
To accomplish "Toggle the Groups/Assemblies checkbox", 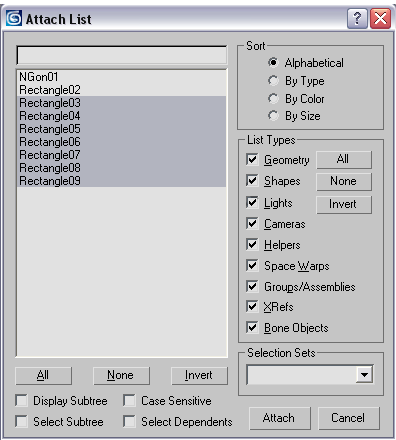I will [252, 287].
